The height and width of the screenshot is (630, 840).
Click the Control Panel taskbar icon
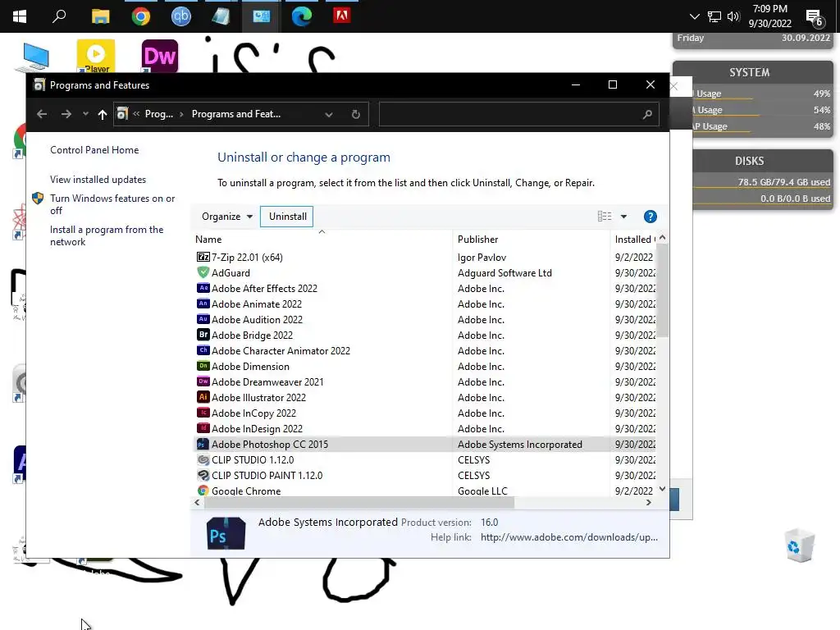point(262,16)
